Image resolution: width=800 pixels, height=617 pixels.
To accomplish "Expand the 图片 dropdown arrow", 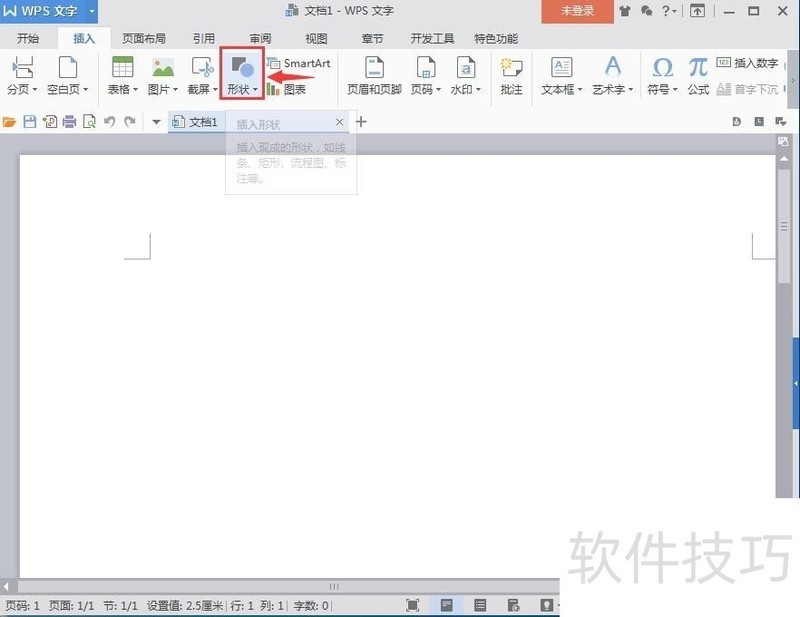I will (x=176, y=90).
